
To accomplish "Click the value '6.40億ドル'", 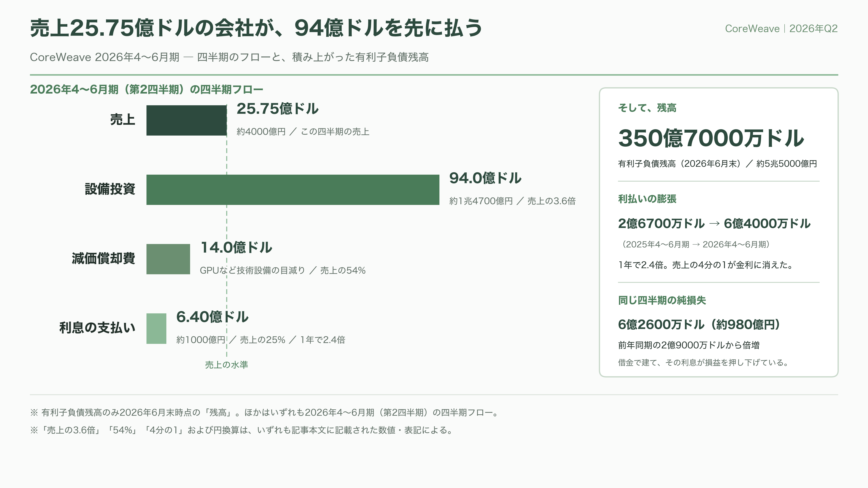I will 212,317.
